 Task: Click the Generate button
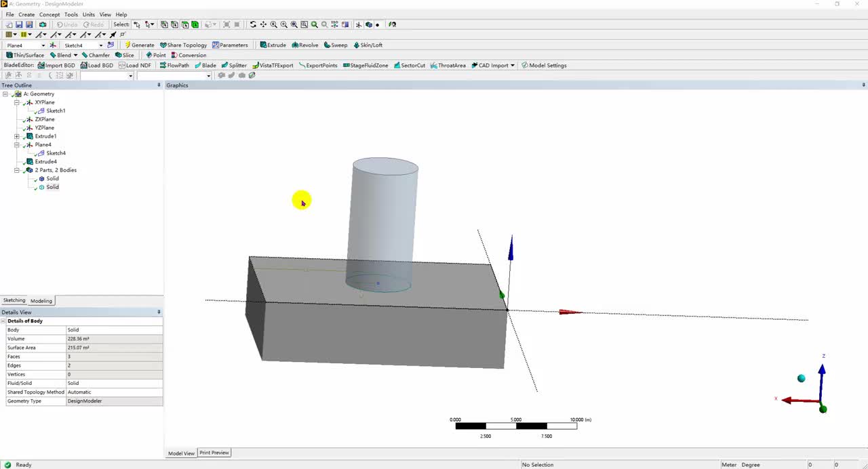[140, 45]
